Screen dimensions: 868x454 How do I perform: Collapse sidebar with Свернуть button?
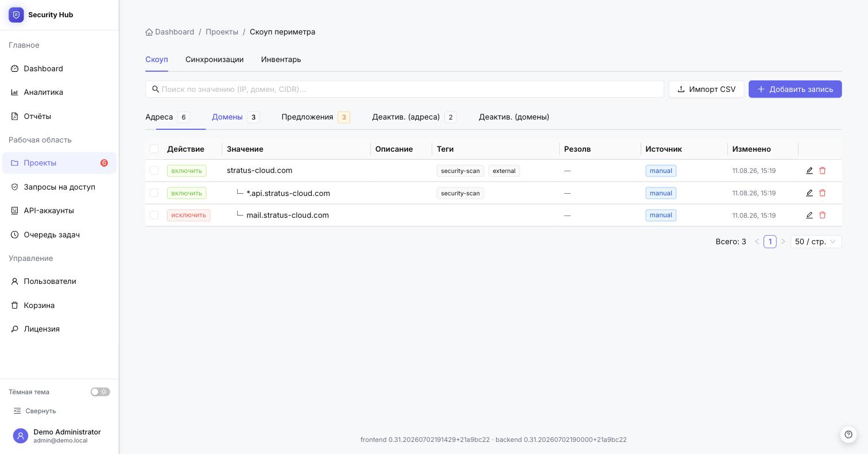click(35, 411)
